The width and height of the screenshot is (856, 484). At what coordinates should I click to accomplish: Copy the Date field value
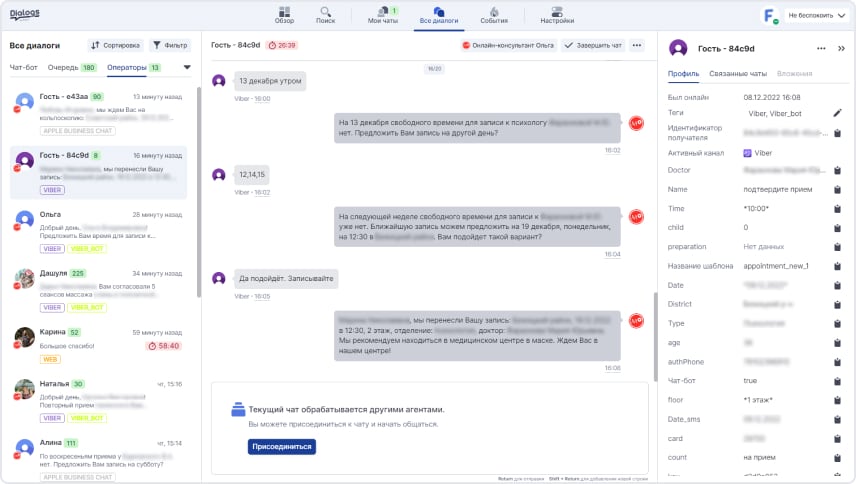(x=837, y=285)
